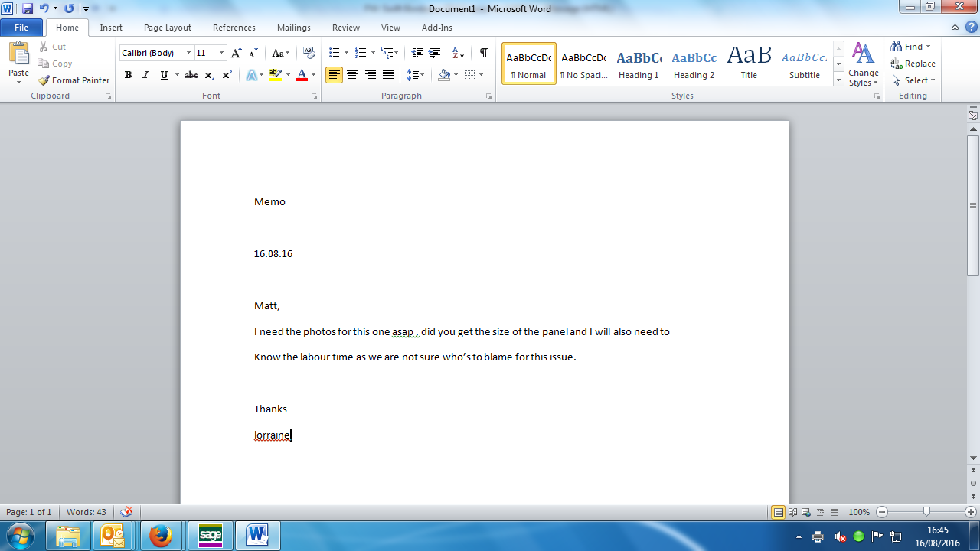Switch to the Page Layout tab

(x=167, y=28)
